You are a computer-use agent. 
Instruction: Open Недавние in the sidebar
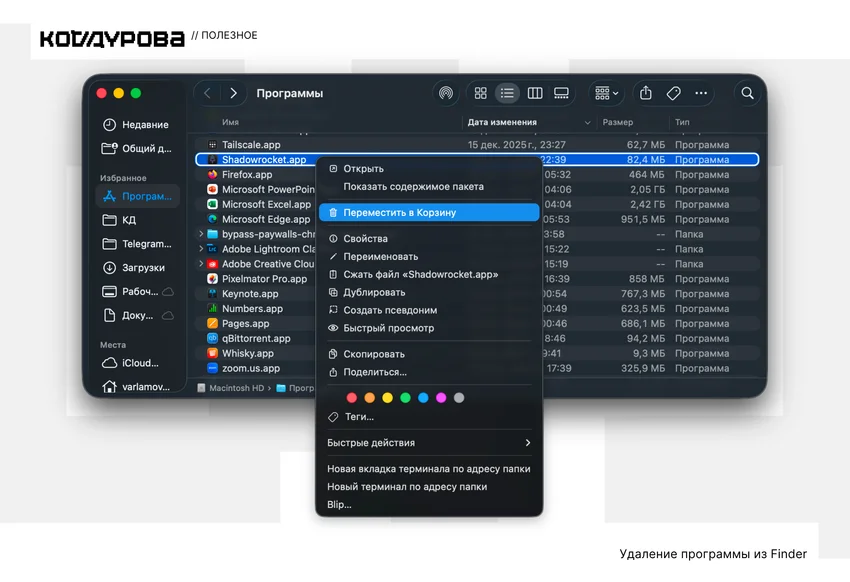pyautogui.click(x=136, y=125)
